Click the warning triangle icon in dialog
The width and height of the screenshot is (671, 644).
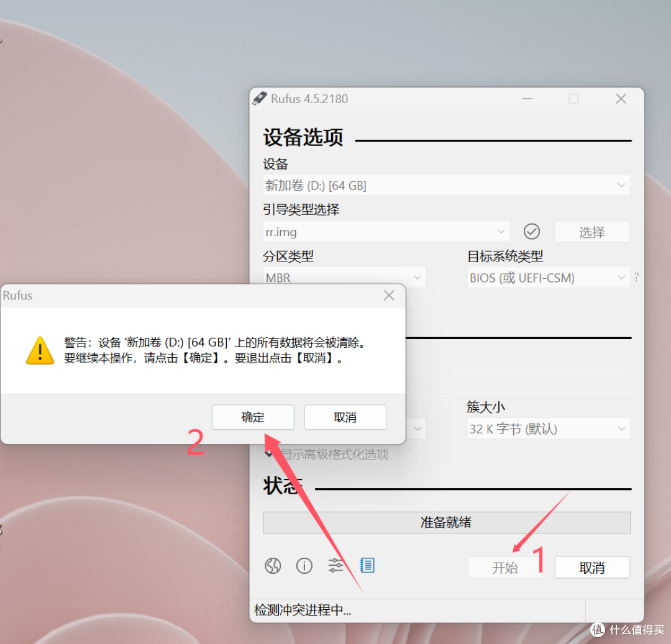coord(40,351)
